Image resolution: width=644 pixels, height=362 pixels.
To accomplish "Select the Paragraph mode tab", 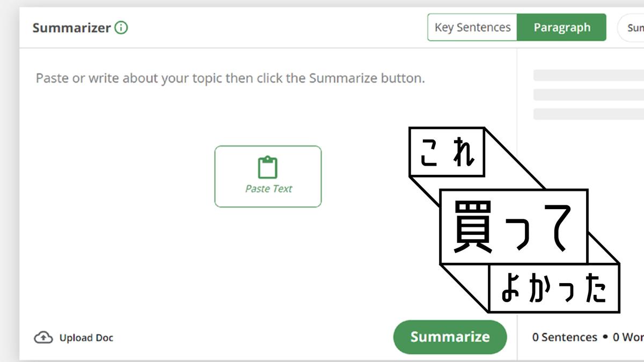I will pos(561,28).
